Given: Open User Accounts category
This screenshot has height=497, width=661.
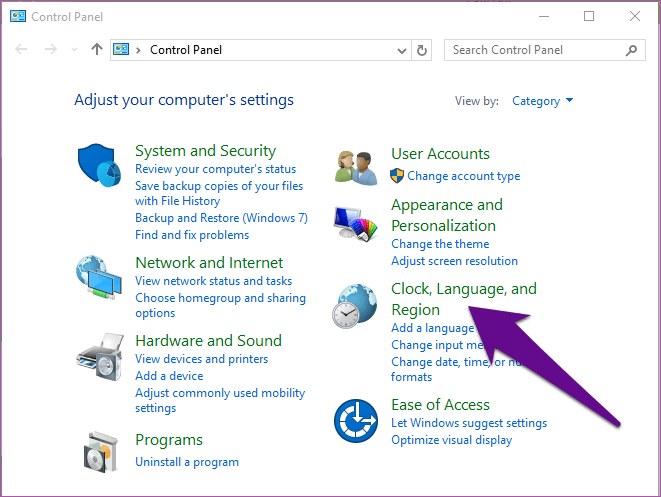Looking at the screenshot, I should click(440, 154).
